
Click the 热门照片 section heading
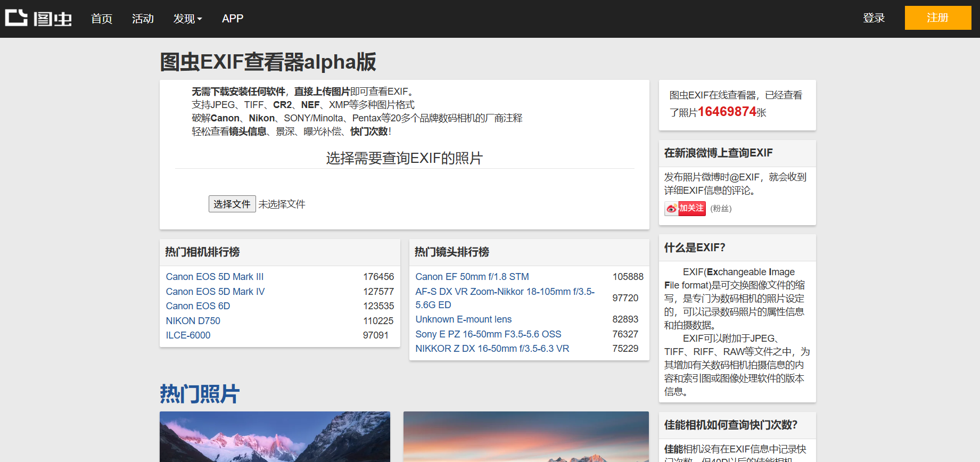(x=200, y=394)
